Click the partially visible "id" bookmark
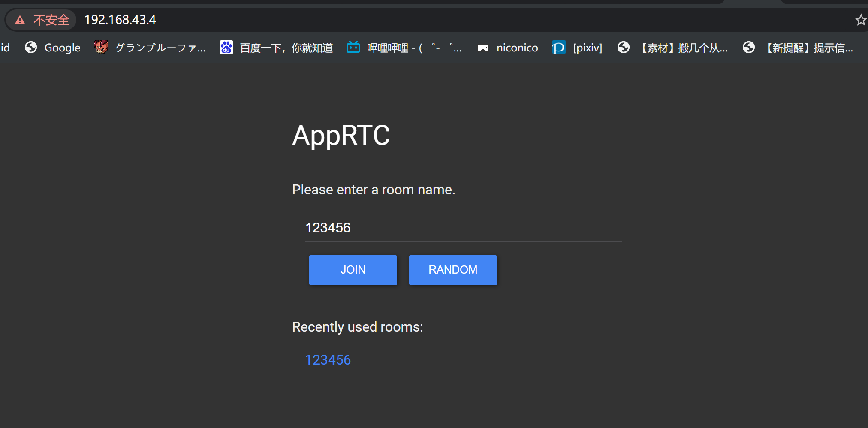The image size is (868, 428). click(5, 48)
